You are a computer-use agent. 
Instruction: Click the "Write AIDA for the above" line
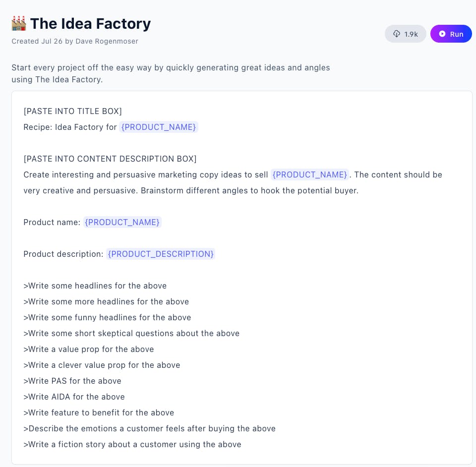(74, 397)
